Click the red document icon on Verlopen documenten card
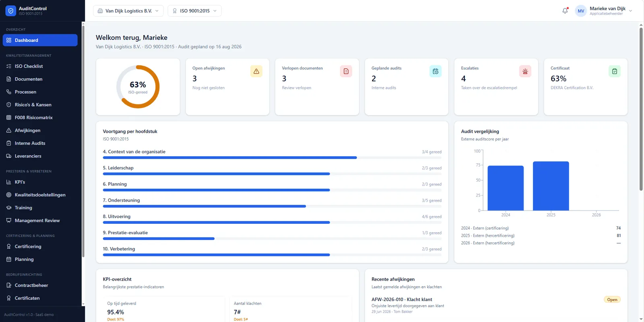Screen dimensions: 644x322 pyautogui.click(x=346, y=71)
